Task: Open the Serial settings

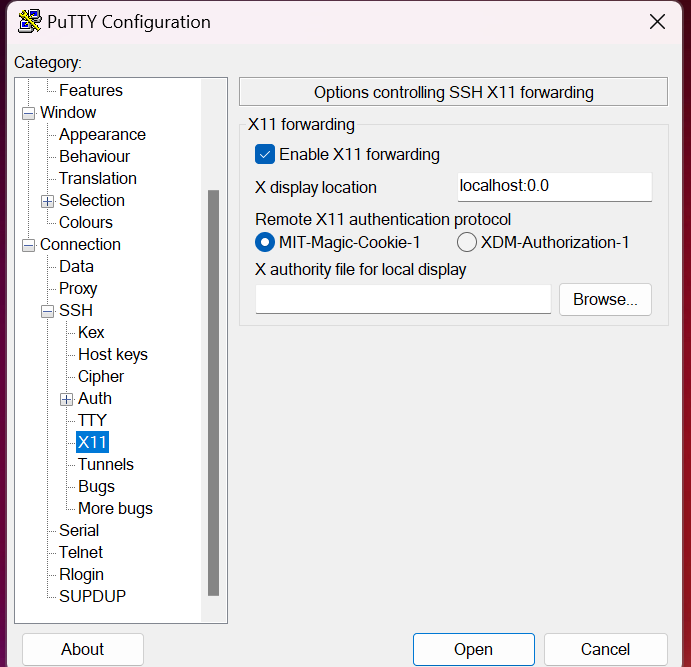Action: [79, 530]
